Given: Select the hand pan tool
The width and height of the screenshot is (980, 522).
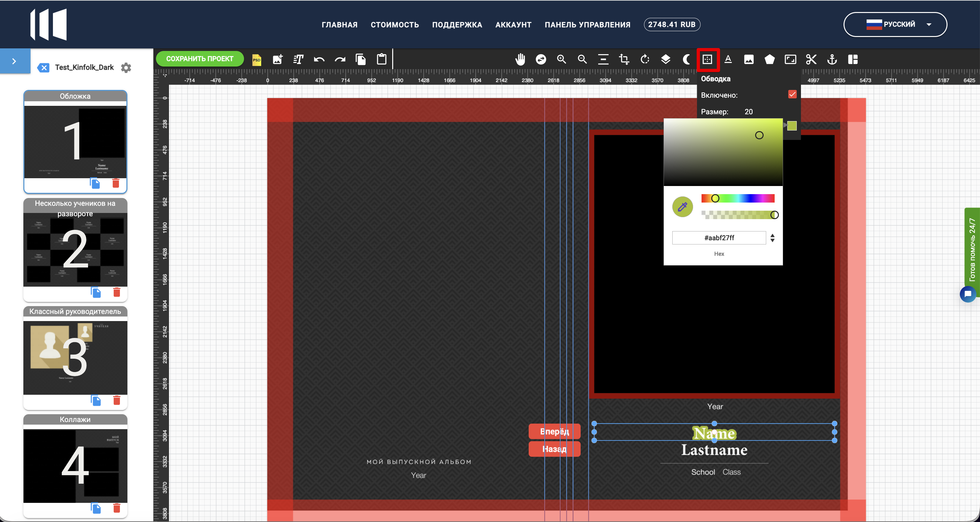Looking at the screenshot, I should click(x=520, y=59).
